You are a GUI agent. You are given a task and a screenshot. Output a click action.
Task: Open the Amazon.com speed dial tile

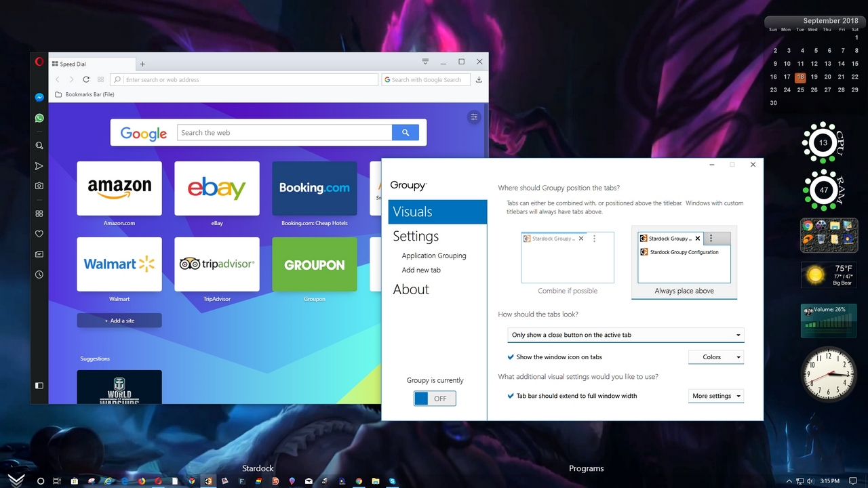click(x=119, y=188)
